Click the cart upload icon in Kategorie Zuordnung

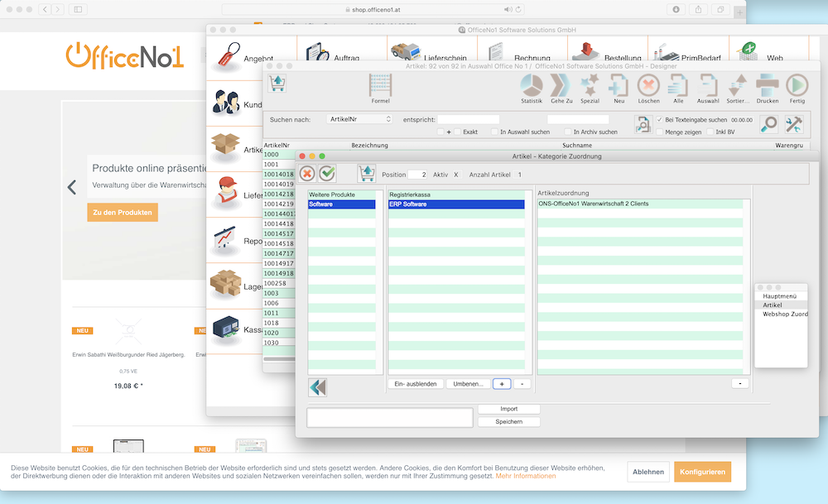pos(367,173)
